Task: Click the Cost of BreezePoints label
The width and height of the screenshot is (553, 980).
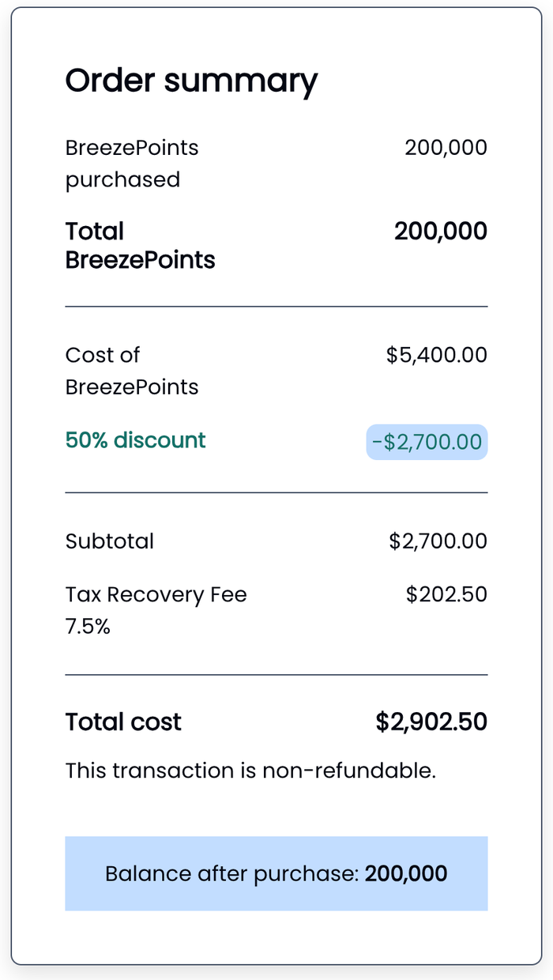Action: tap(132, 371)
